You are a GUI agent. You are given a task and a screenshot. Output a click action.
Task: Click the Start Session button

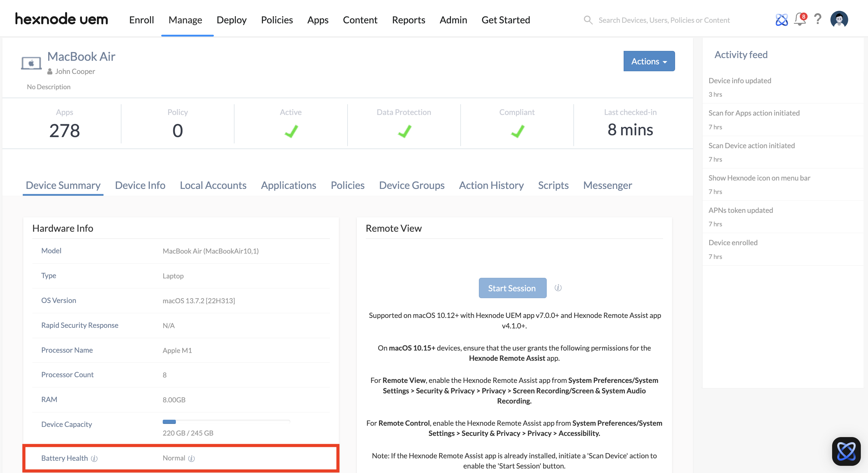(512, 288)
